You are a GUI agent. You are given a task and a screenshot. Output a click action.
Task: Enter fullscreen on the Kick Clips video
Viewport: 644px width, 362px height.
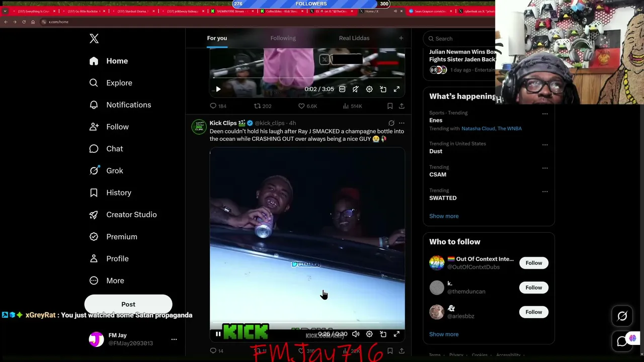click(396, 334)
